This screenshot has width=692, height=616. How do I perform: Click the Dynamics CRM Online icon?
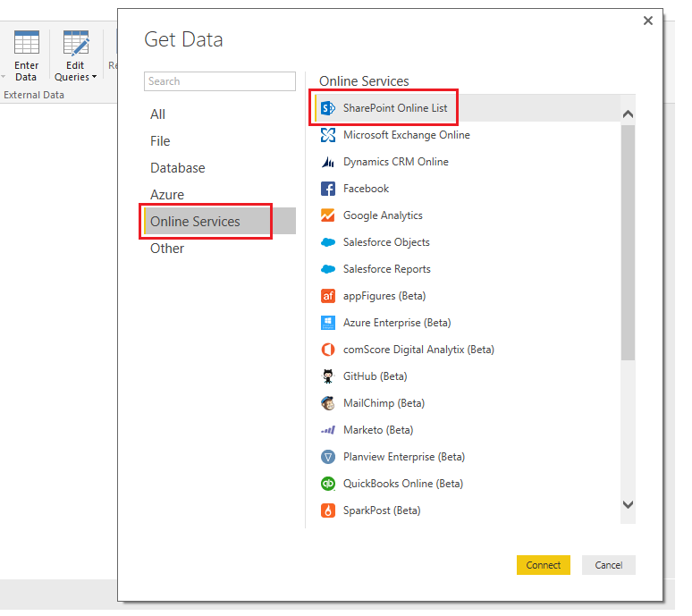tap(327, 162)
